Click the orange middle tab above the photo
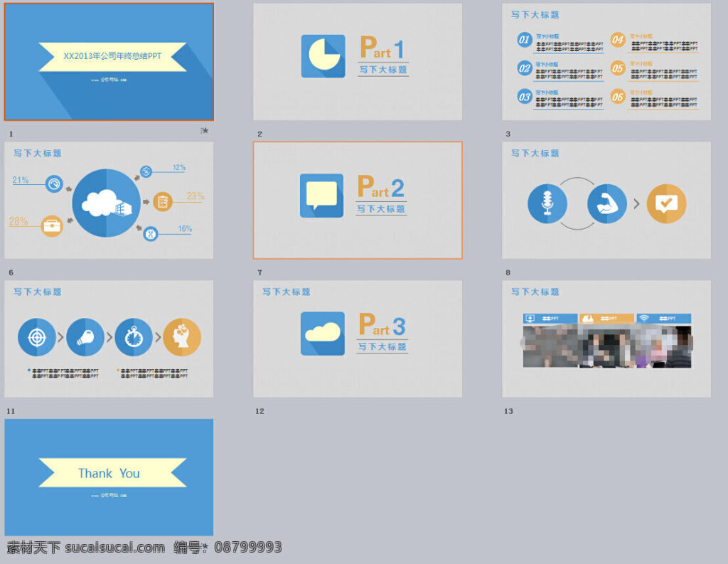The width and height of the screenshot is (728, 564). pyautogui.click(x=607, y=318)
